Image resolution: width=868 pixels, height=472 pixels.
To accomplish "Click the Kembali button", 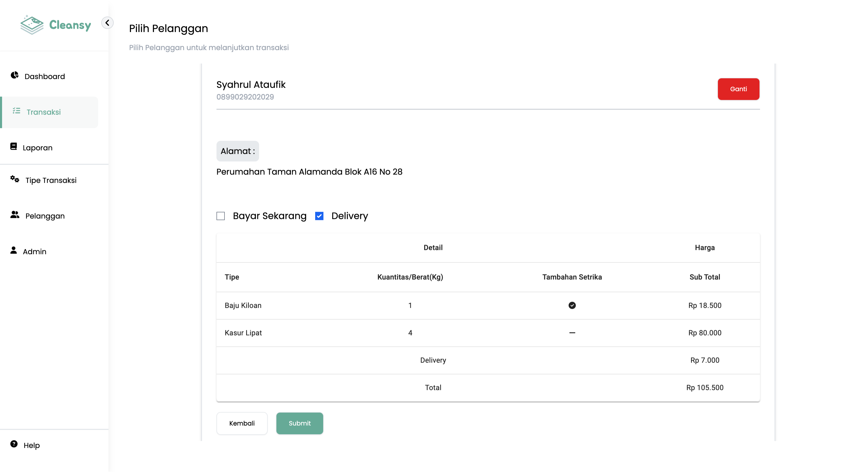I will (x=242, y=423).
